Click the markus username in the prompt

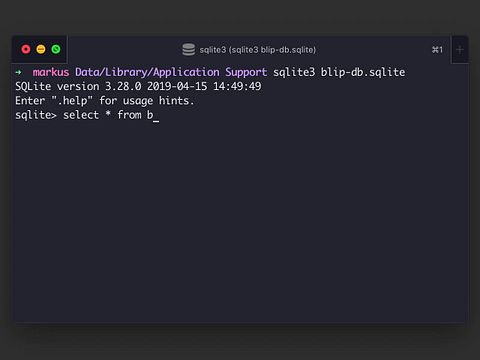(x=51, y=72)
